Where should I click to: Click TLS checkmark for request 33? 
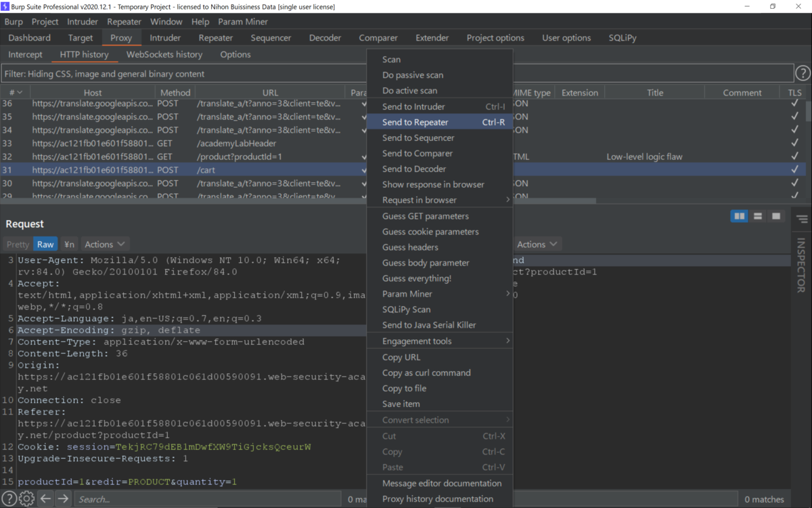794,144
